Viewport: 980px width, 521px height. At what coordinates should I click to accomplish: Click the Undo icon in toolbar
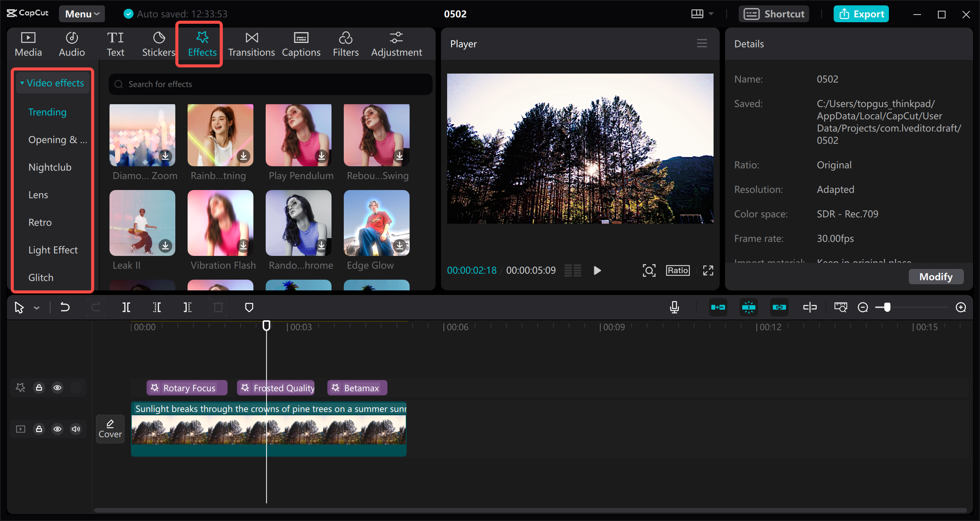coord(65,307)
